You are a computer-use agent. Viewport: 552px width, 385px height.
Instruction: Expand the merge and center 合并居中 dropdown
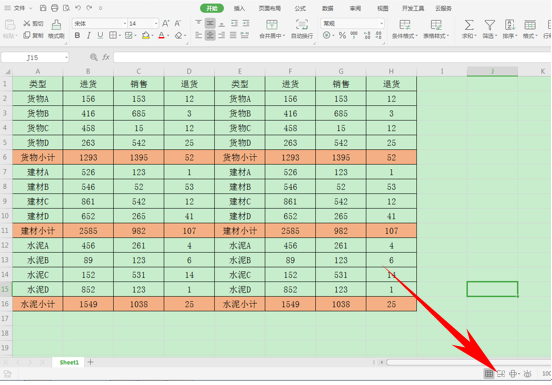click(x=284, y=36)
